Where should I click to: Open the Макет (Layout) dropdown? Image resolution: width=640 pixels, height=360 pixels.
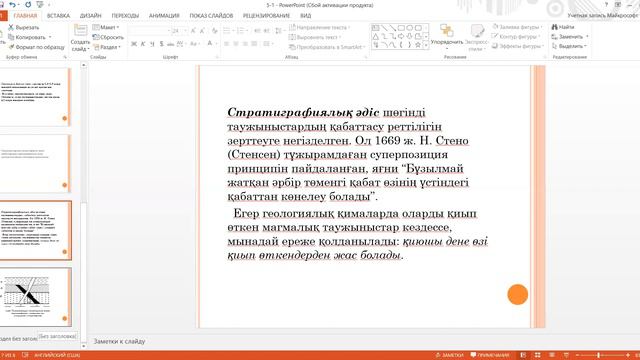tap(106, 27)
